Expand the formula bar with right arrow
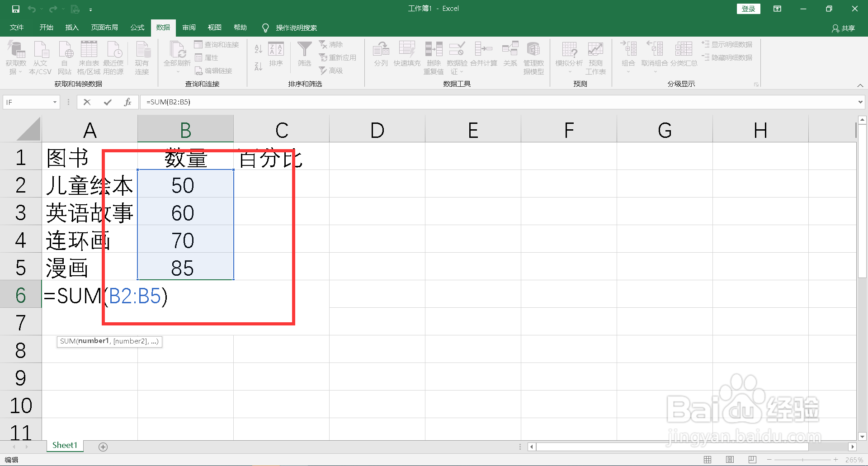The height and width of the screenshot is (466, 868). point(860,102)
